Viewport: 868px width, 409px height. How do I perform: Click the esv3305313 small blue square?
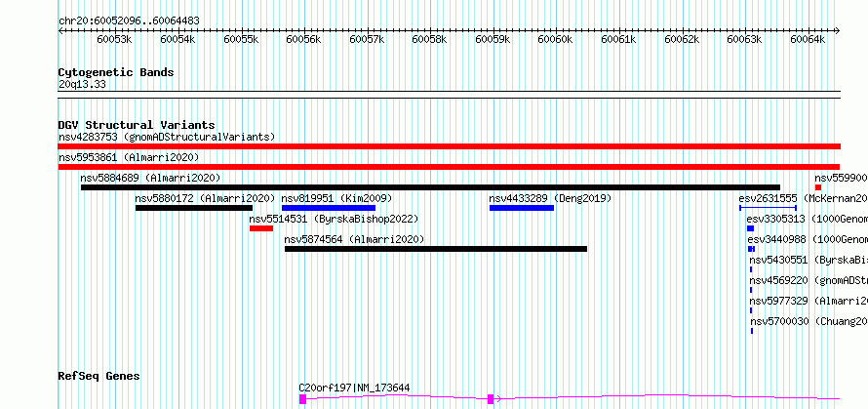[751, 228]
